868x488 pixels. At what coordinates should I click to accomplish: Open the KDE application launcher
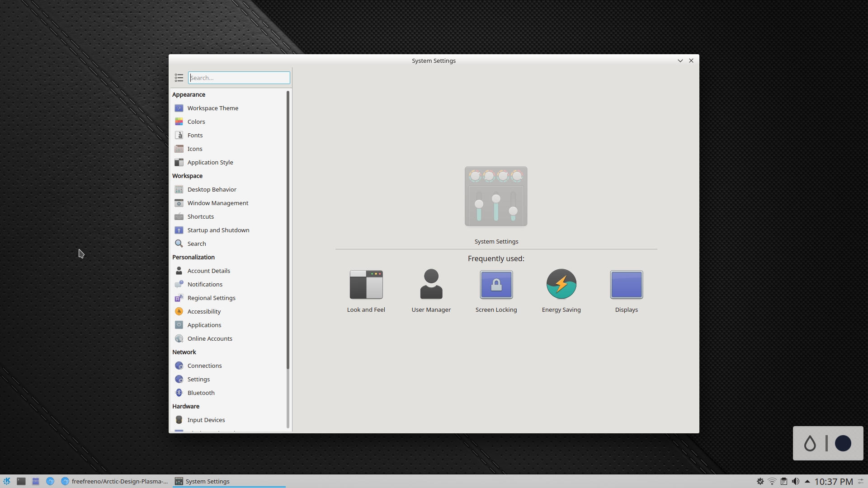pyautogui.click(x=7, y=481)
